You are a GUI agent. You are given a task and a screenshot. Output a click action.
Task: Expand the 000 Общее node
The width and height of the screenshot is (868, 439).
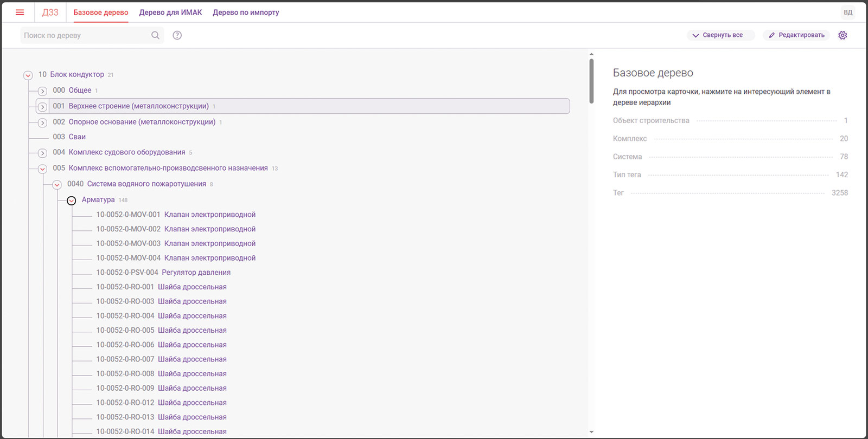tap(42, 91)
